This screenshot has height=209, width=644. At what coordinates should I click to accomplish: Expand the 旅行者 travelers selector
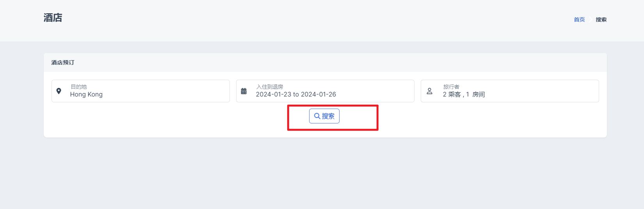click(x=510, y=91)
